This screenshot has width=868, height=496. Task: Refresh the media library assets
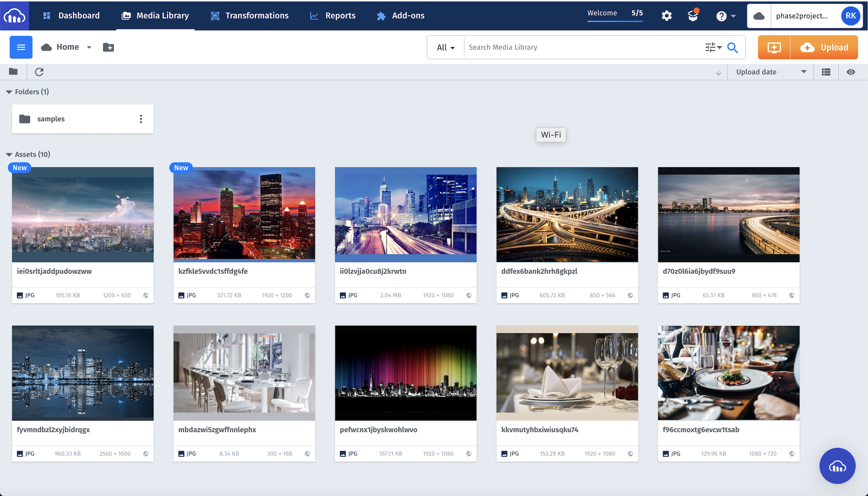click(x=39, y=72)
